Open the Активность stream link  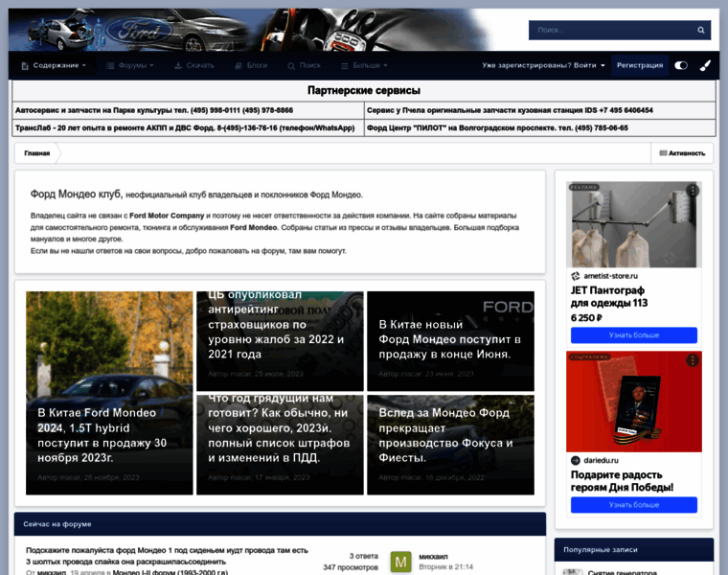tap(682, 153)
